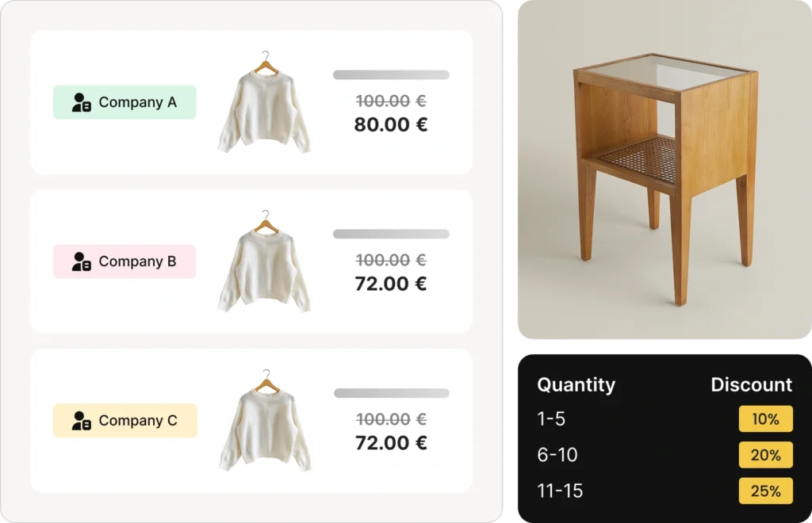
Task: Click the gray bar above Company C's price
Action: 391,393
